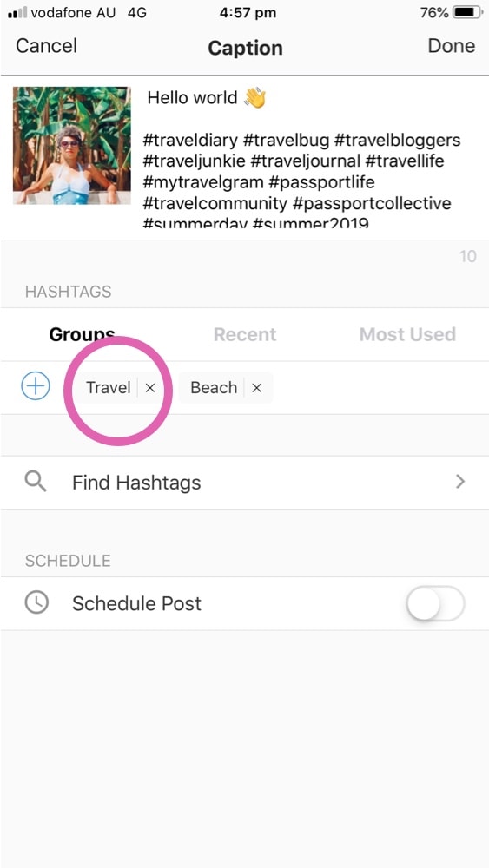Tap the caption text field with hashtags
Image resolution: width=489 pixels, height=868 pixels.
tap(310, 158)
